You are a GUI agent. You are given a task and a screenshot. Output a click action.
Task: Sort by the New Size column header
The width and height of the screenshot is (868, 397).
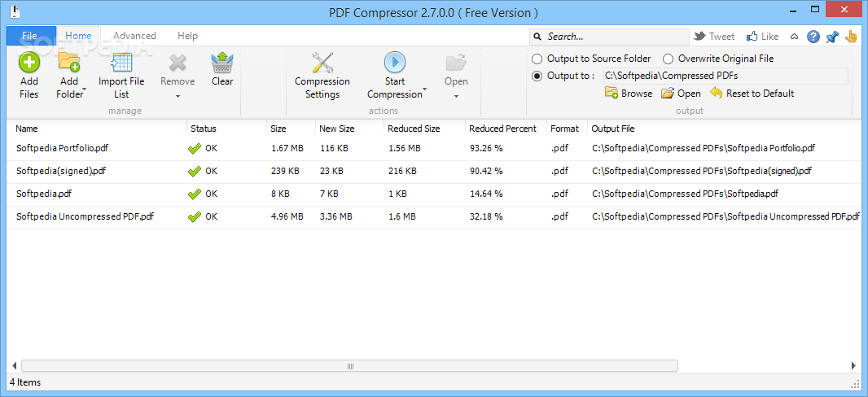(x=336, y=129)
